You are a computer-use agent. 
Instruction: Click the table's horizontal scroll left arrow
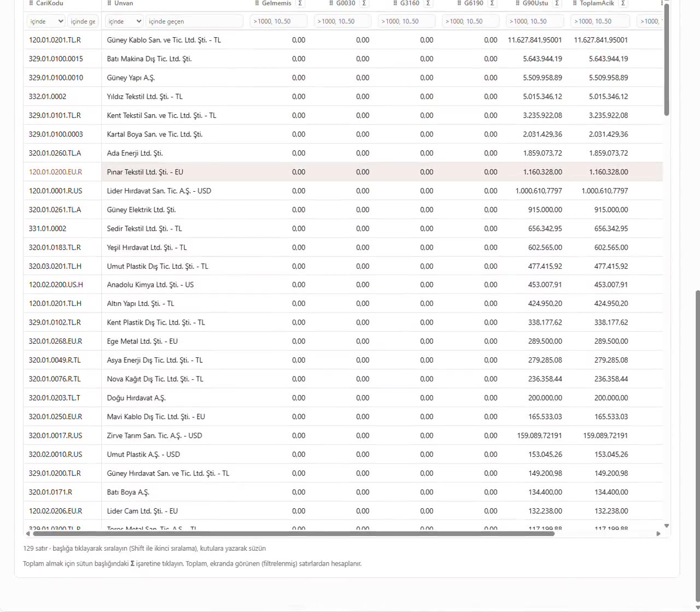pos(28,534)
